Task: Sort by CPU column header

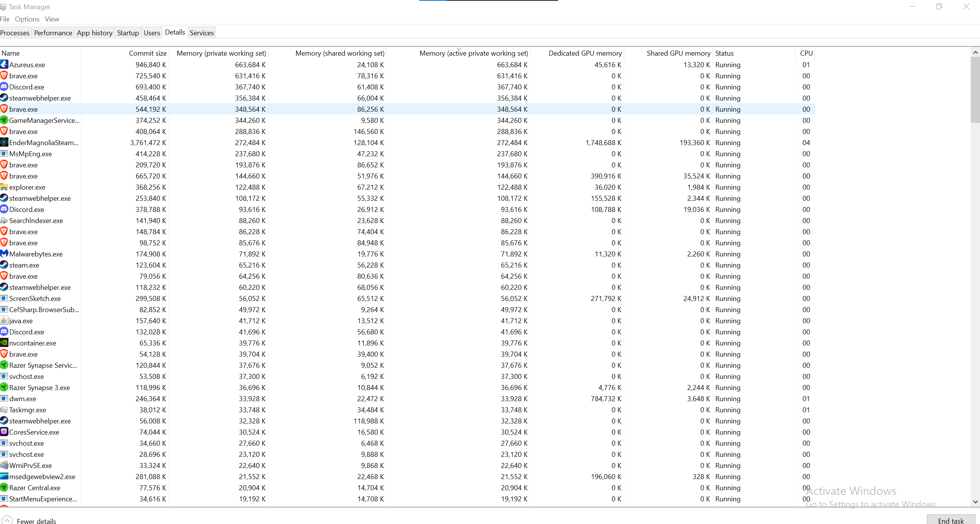Action: pos(806,53)
